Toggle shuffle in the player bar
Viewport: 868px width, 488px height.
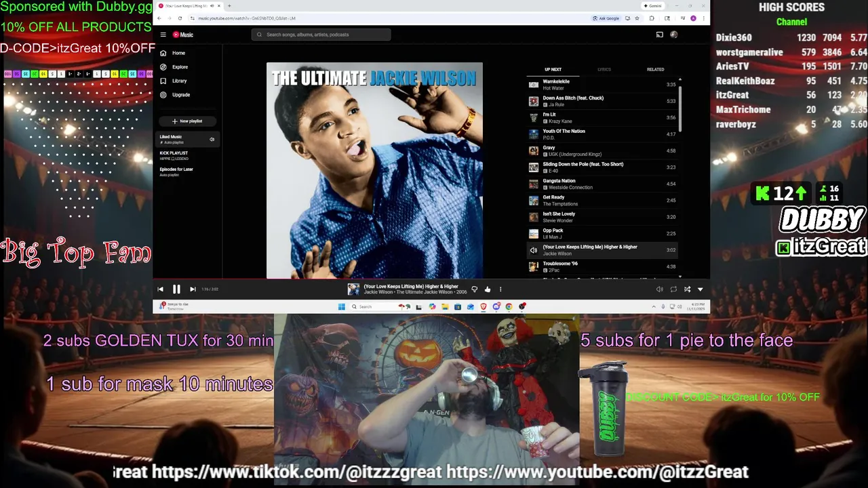click(687, 289)
